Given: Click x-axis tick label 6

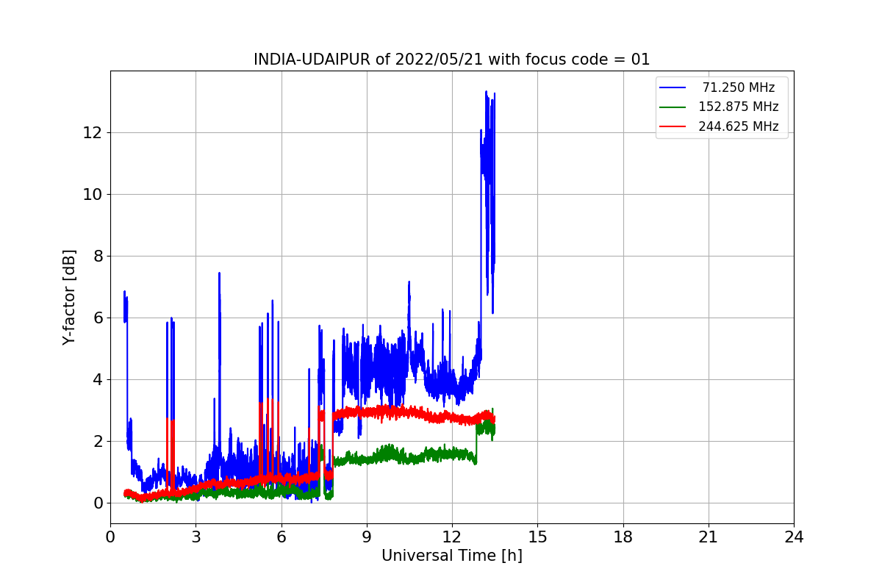Looking at the screenshot, I should (x=282, y=537).
